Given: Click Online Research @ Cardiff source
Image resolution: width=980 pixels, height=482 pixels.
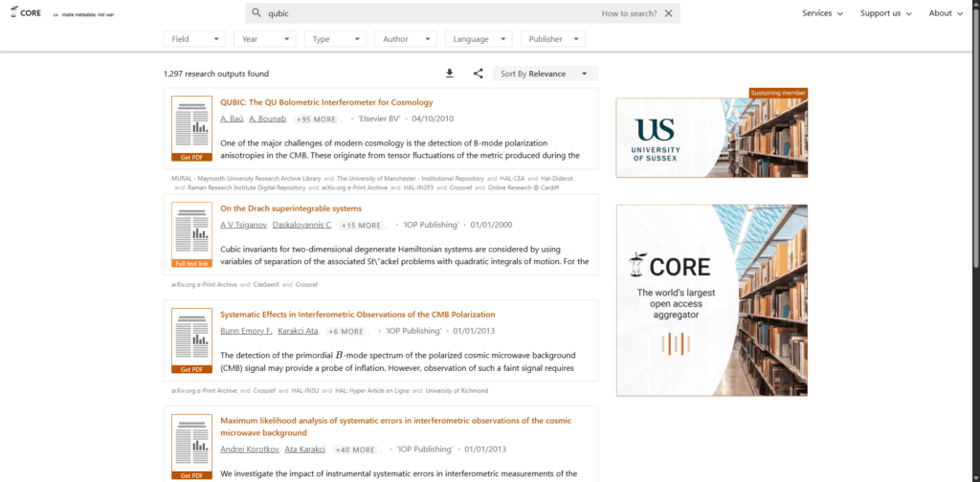Looking at the screenshot, I should tap(523, 187).
